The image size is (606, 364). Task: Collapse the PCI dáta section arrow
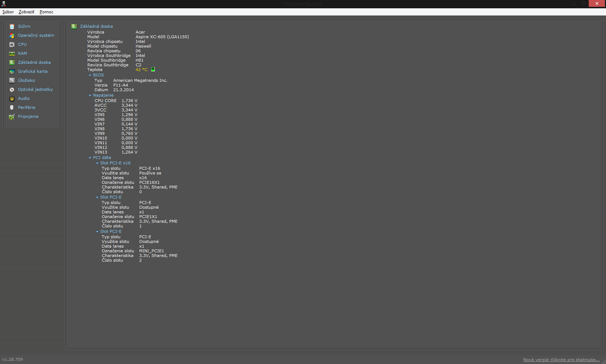point(90,158)
